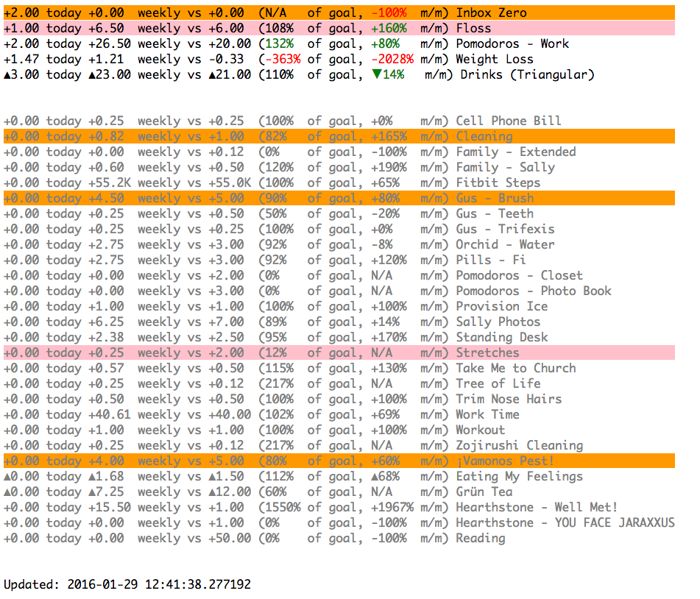Click the highlighted Cleaning row name
This screenshot has height=599, width=700.
[x=484, y=137]
